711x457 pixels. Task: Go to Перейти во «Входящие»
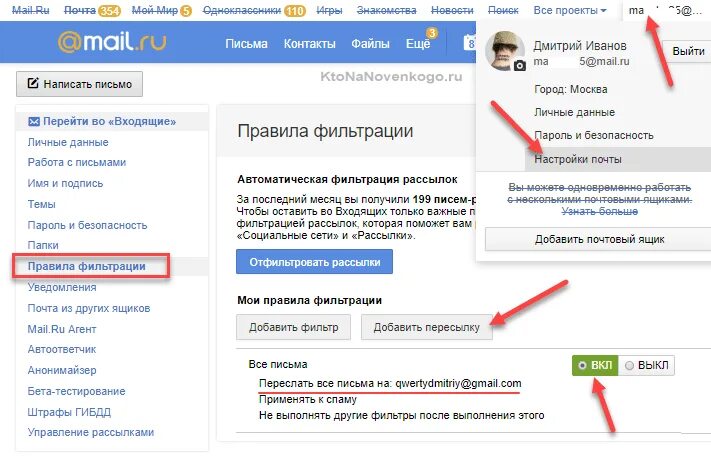click(109, 122)
